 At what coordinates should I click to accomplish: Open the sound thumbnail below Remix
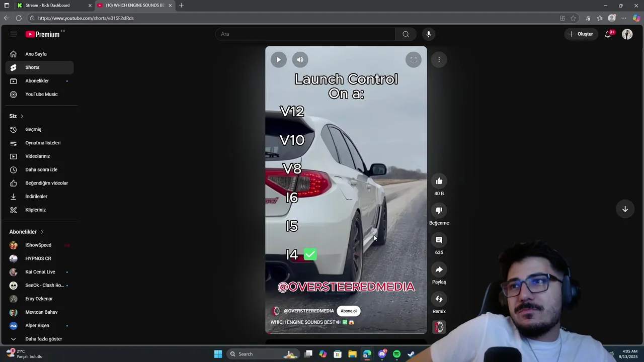click(x=439, y=327)
